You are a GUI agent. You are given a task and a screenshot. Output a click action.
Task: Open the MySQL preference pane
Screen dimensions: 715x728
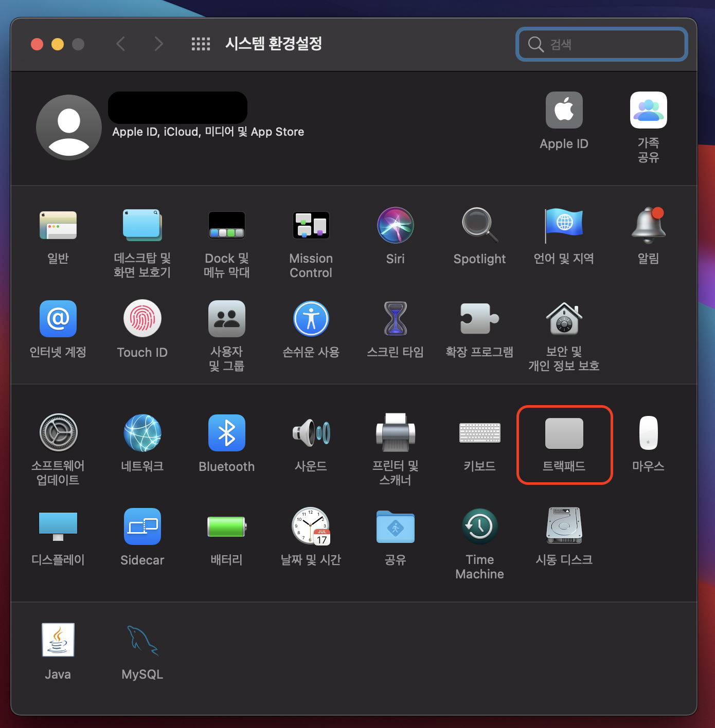point(142,640)
